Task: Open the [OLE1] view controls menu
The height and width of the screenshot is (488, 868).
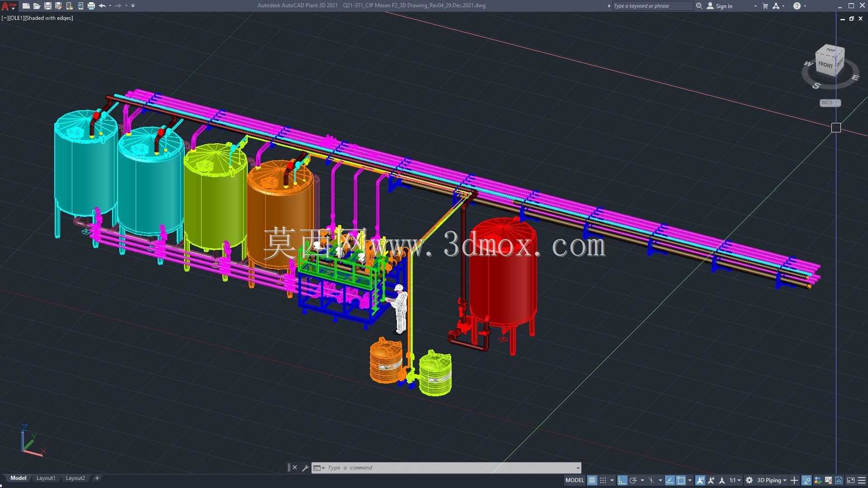Action: [x=16, y=18]
